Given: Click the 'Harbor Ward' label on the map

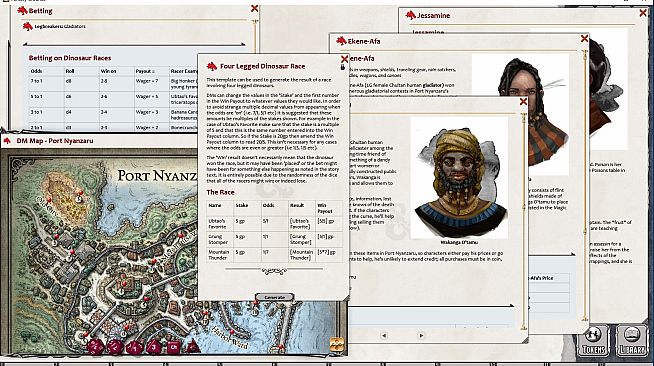Looking at the screenshot, I should click(x=229, y=338).
